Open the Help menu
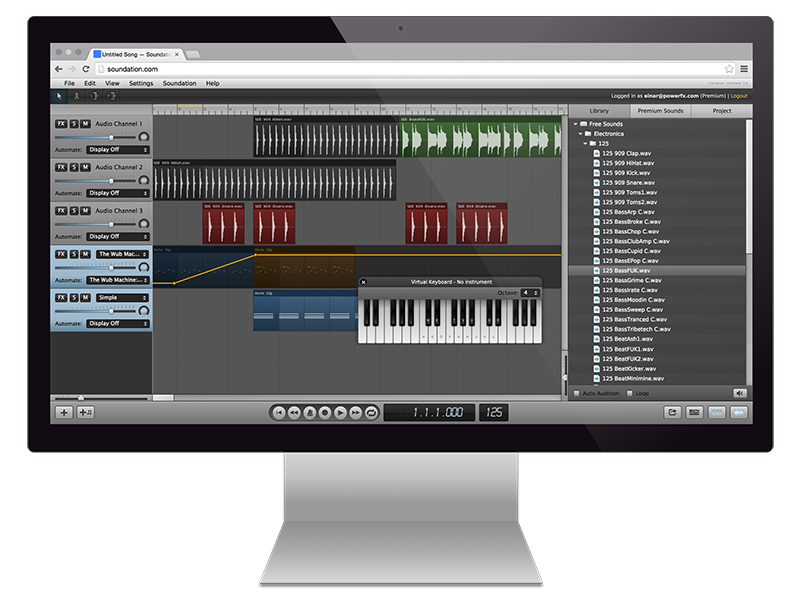The height and width of the screenshot is (616, 800). pos(213,83)
